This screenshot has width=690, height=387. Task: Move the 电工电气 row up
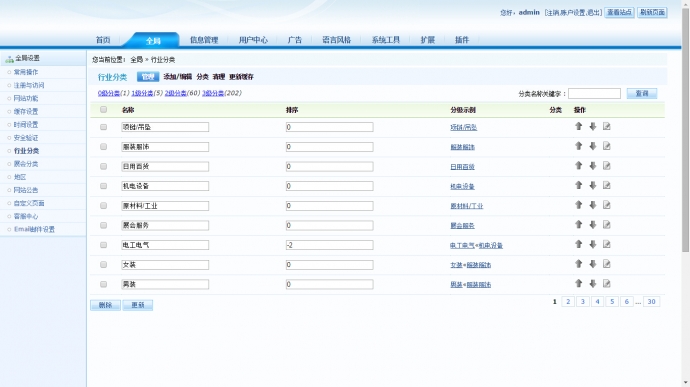(x=579, y=244)
